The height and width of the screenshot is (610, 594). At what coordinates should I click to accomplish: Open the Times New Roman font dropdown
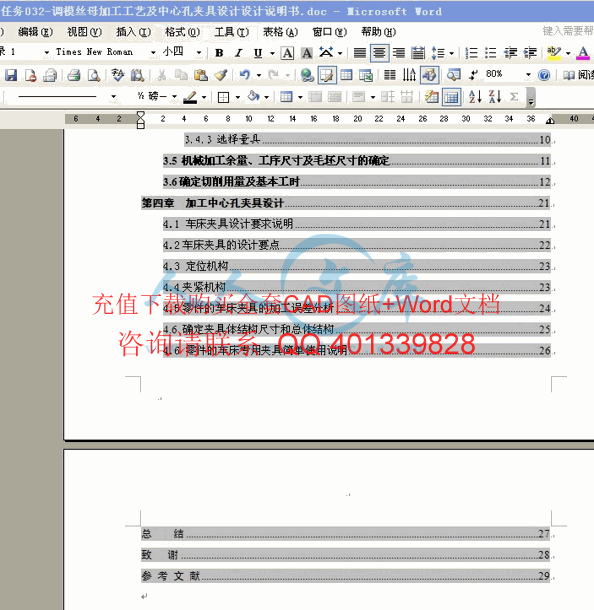point(153,53)
